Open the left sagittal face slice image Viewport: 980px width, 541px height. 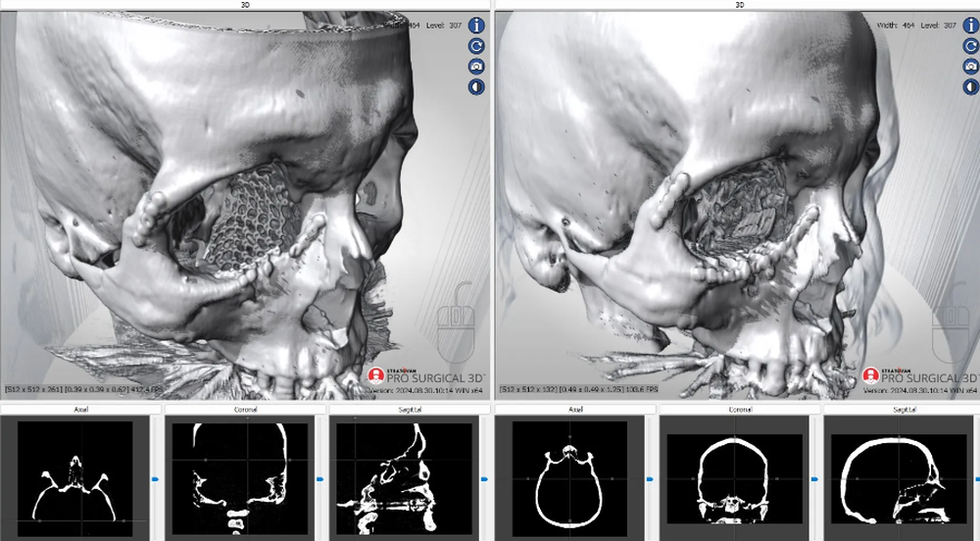[404, 478]
